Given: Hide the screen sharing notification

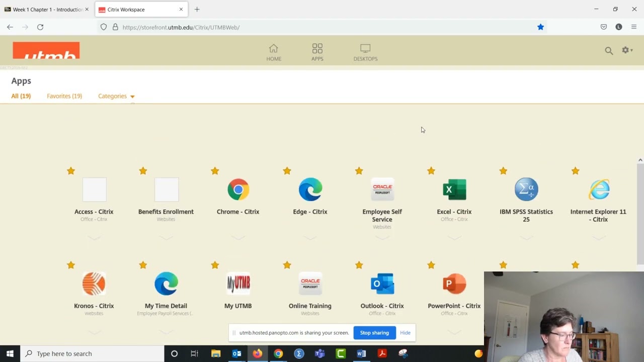Looking at the screenshot, I should [406, 333].
